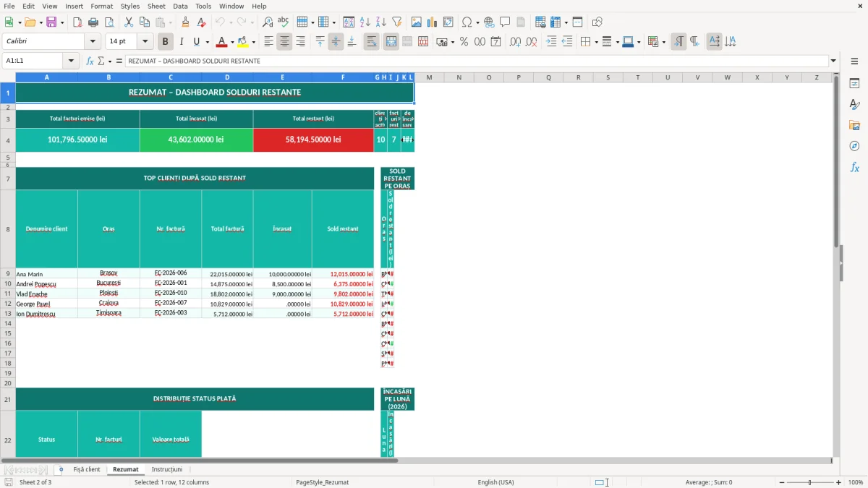Open sidebar Properties panel icon

(854, 84)
